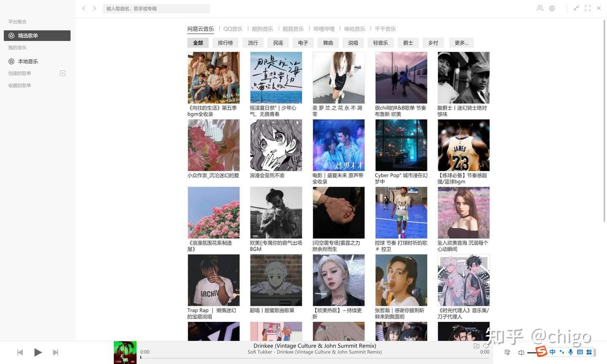Seek on the song progress bar
Viewport: 607px width, 364px height.
click(315, 358)
